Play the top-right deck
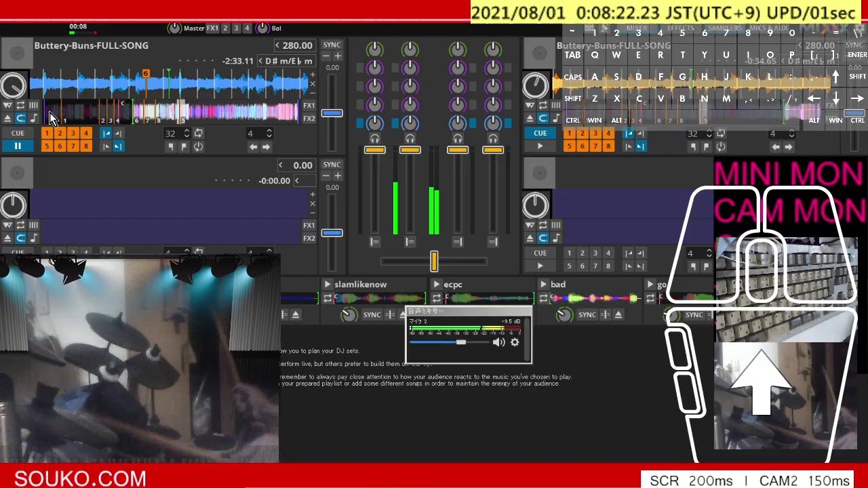868x488 pixels. (x=540, y=146)
